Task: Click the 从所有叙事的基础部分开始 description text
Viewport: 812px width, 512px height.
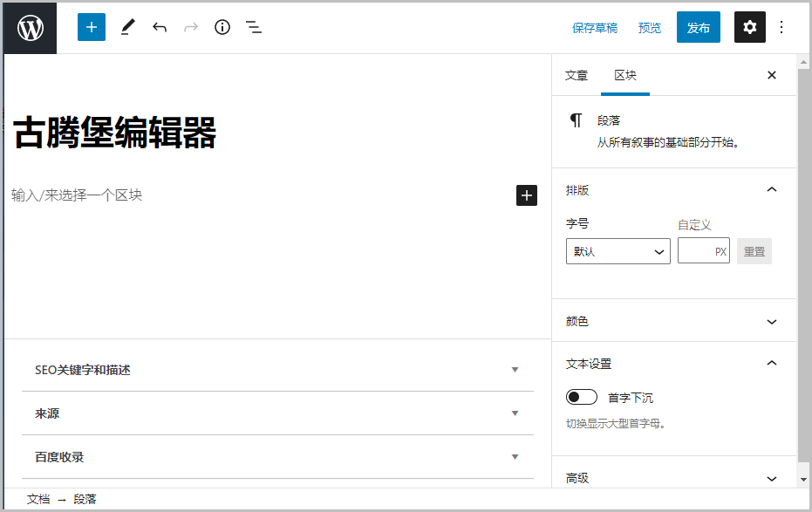Action: [668, 142]
